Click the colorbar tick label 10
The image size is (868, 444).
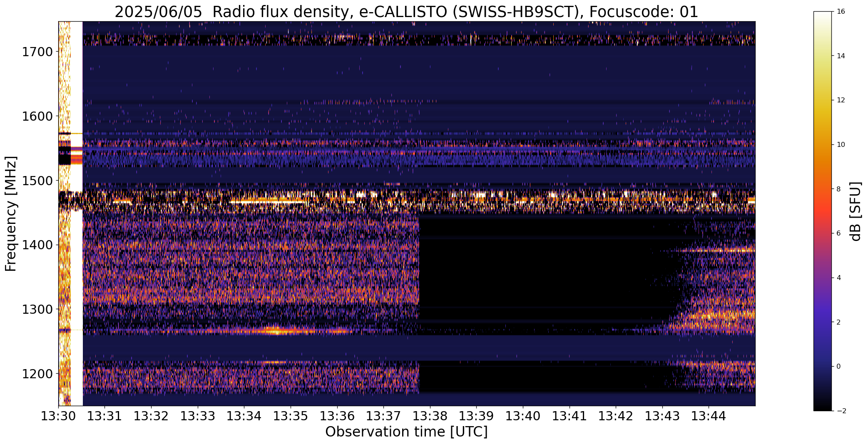pyautogui.click(x=841, y=144)
